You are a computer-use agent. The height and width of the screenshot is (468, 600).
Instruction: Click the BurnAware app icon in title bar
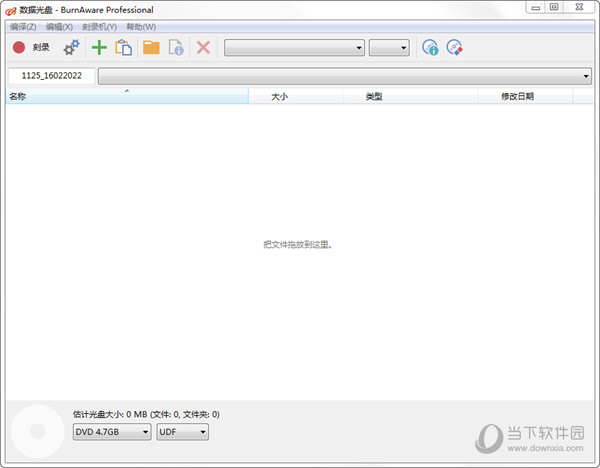[10, 11]
